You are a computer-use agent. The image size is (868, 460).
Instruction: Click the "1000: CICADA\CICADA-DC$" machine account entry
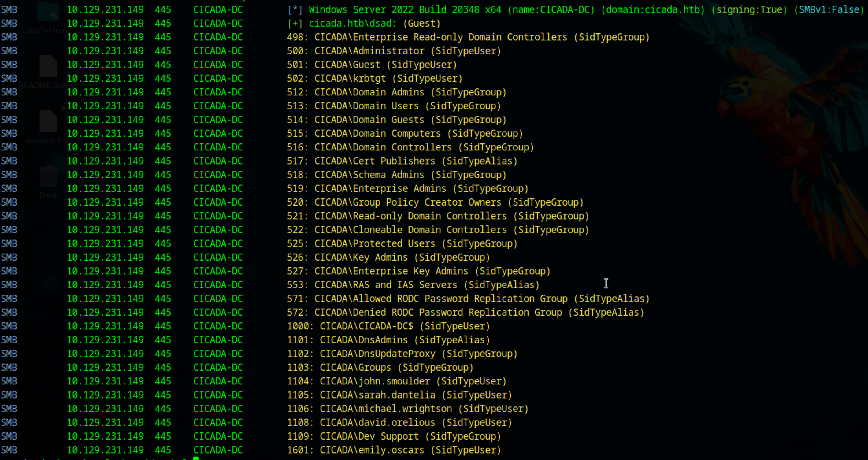pyautogui.click(x=388, y=326)
